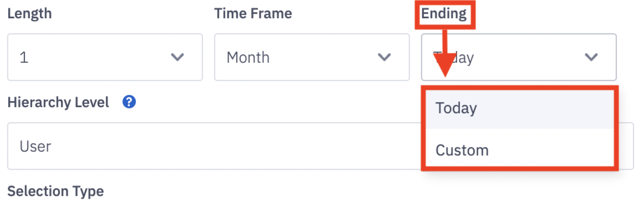This screenshot has height=206, width=644.
Task: Click the Time Frame field label
Action: coord(253,13)
